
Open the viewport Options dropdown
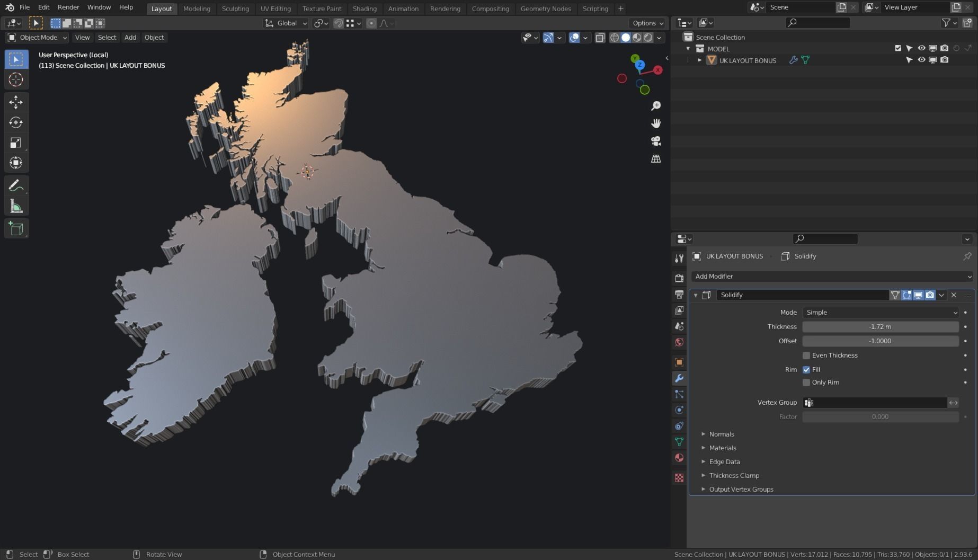pyautogui.click(x=647, y=23)
